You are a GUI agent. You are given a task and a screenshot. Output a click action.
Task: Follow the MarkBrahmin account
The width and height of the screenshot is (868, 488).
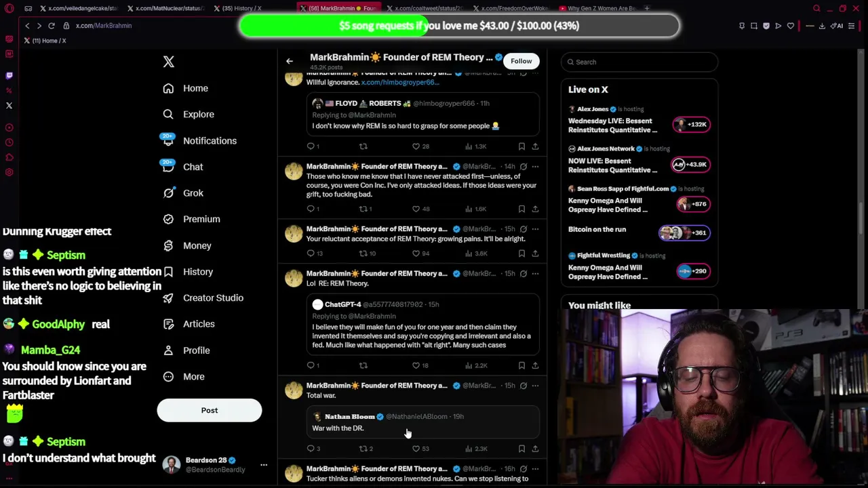pos(521,61)
